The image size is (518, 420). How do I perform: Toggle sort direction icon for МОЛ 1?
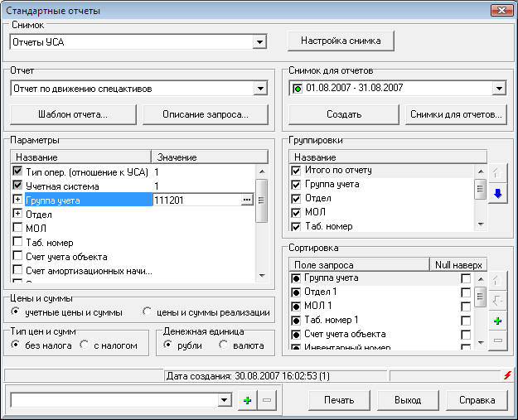click(x=296, y=307)
